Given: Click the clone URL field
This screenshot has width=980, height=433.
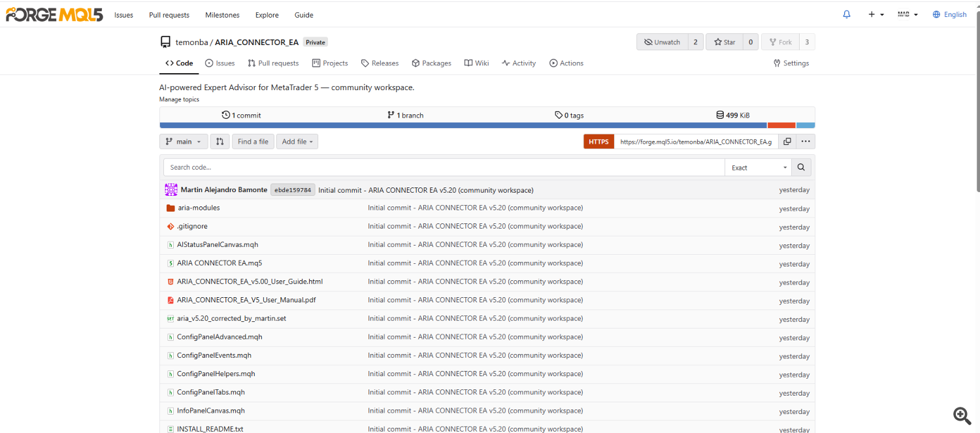Looking at the screenshot, I should (x=696, y=142).
